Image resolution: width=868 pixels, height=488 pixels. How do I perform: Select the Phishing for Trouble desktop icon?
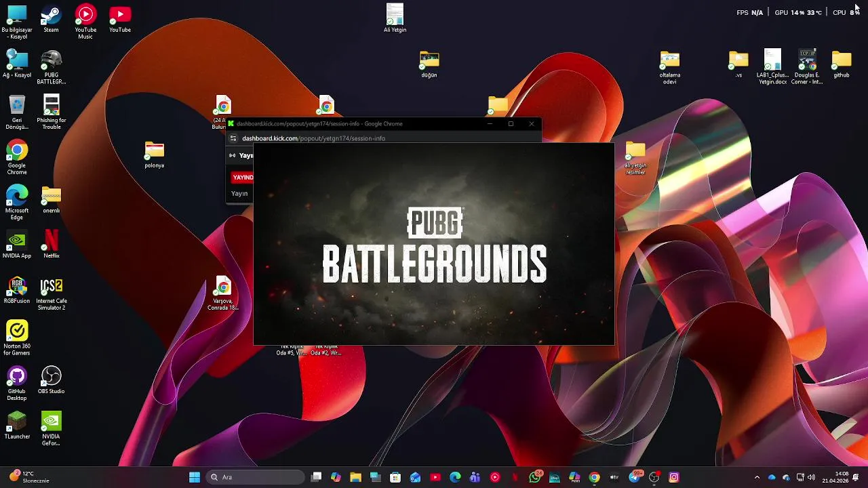click(x=51, y=112)
